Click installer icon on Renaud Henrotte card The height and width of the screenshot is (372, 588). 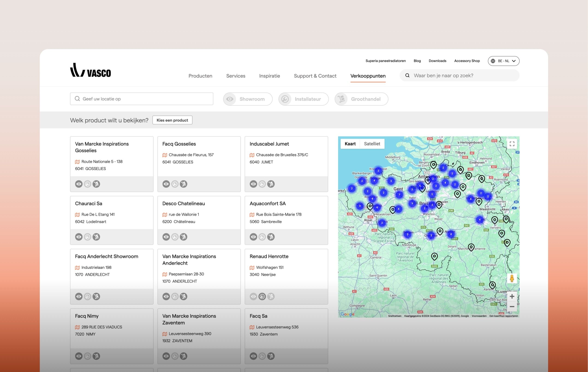coord(262,296)
